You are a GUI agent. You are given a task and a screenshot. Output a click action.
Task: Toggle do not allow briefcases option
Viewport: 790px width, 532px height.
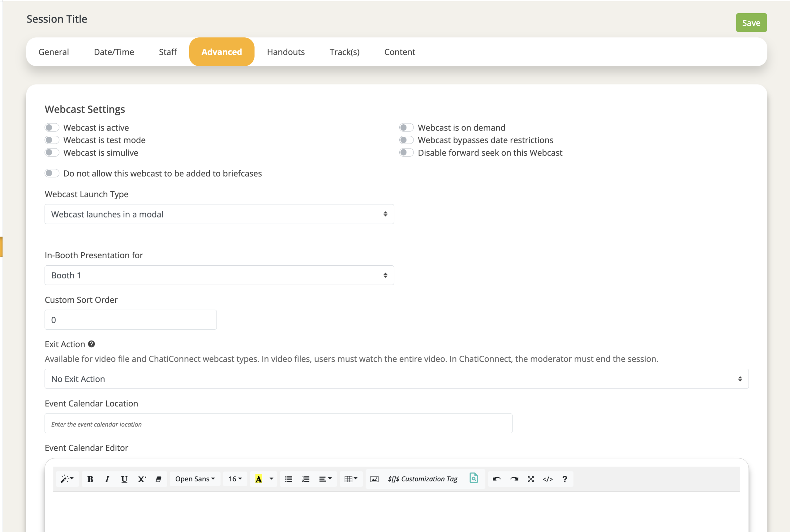coord(52,173)
